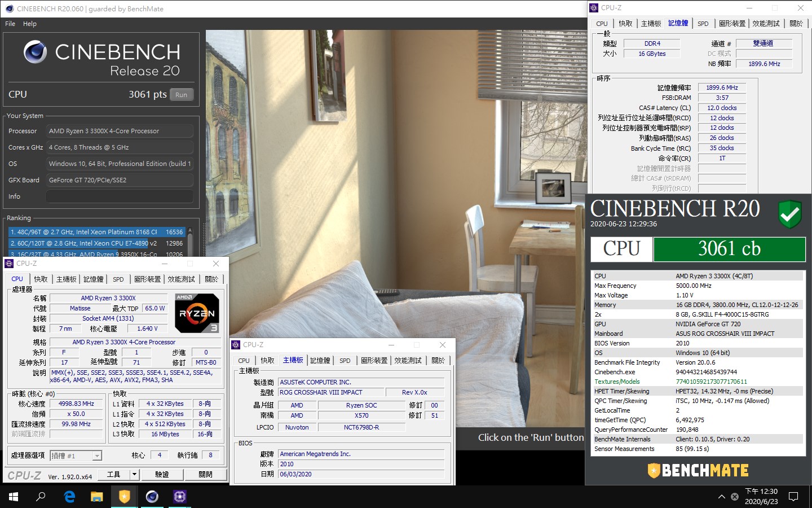
Task: Switch to BenchMate taskbar icon
Action: coord(124,497)
